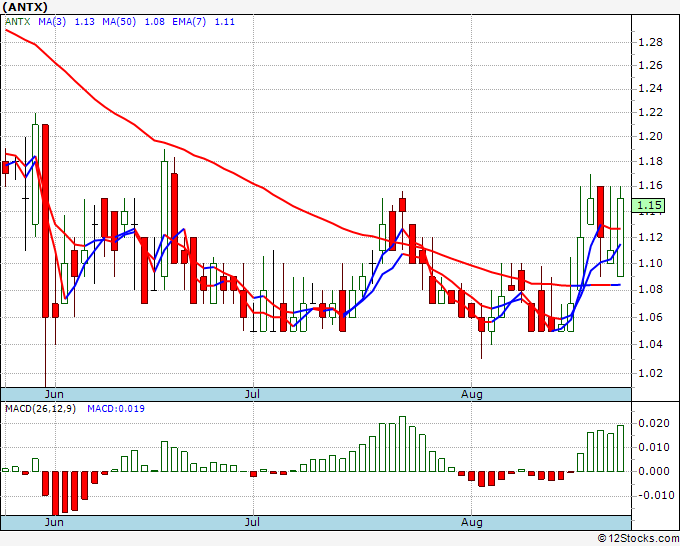Click the EMA(7) value 1.11
The height and width of the screenshot is (546, 680).
coord(225,22)
